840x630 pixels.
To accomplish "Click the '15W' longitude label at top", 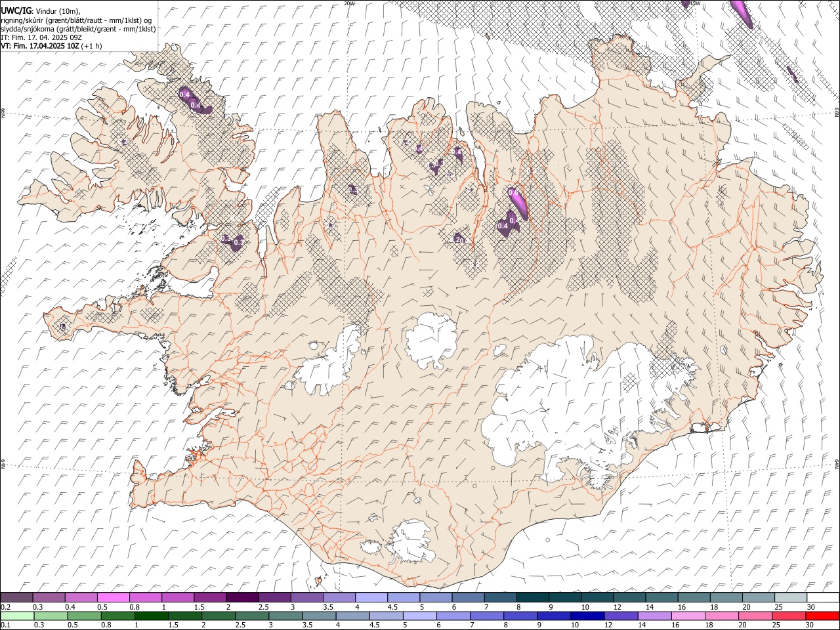I will click(695, 3).
